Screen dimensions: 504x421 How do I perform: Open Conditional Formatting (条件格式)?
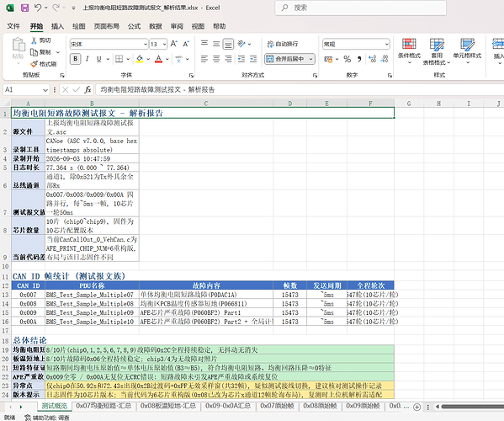point(409,51)
